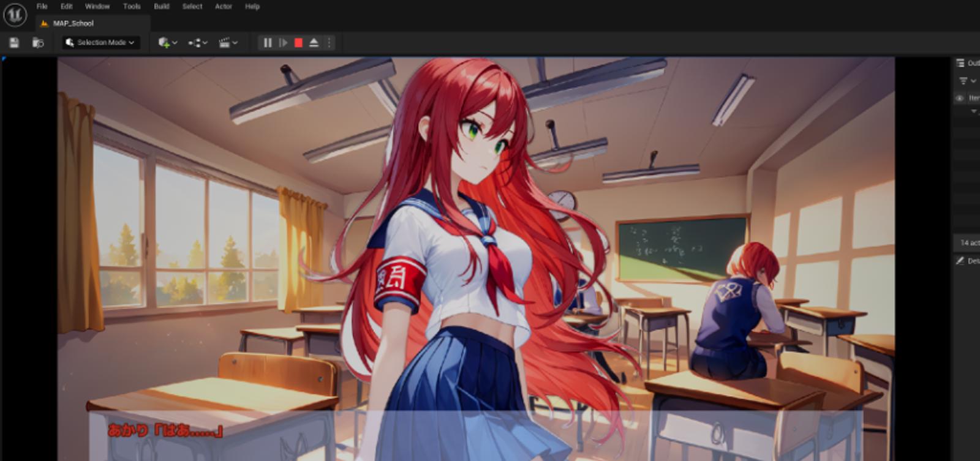This screenshot has width=980, height=461.
Task: Collapse the Outliner root tree arrow
Action: pos(974,111)
